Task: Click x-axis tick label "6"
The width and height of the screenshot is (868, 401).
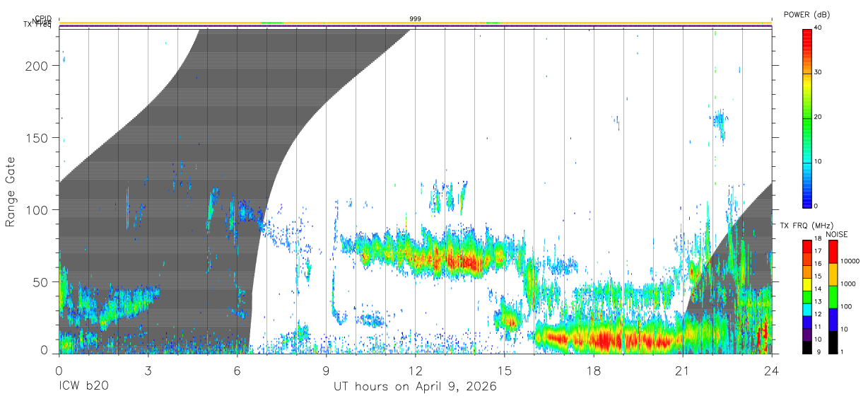Action: tap(237, 370)
